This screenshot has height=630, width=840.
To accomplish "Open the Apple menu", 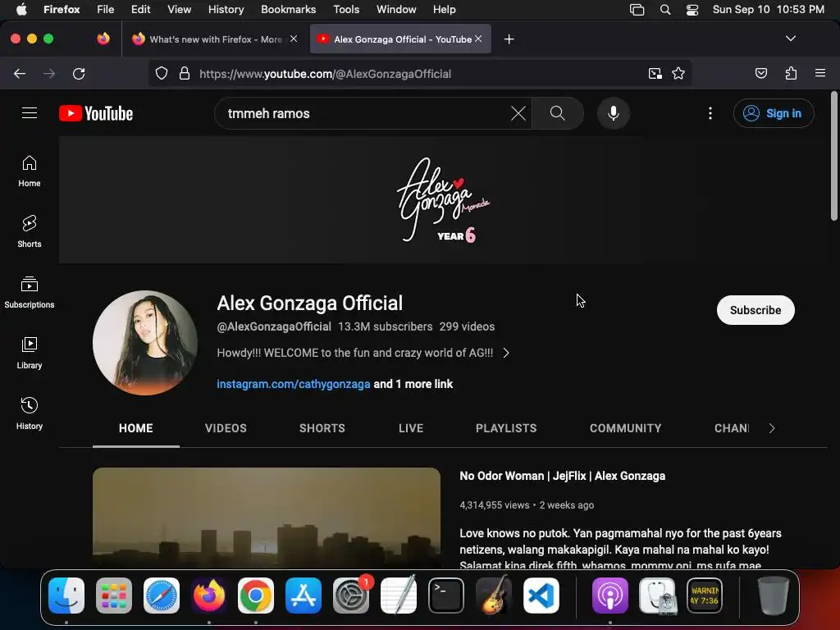I will point(21,10).
